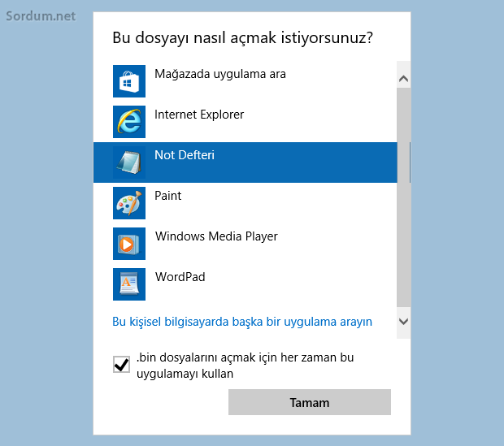Click the Internet Explorer icon
Screen dimensions: 504x446
tap(129, 122)
